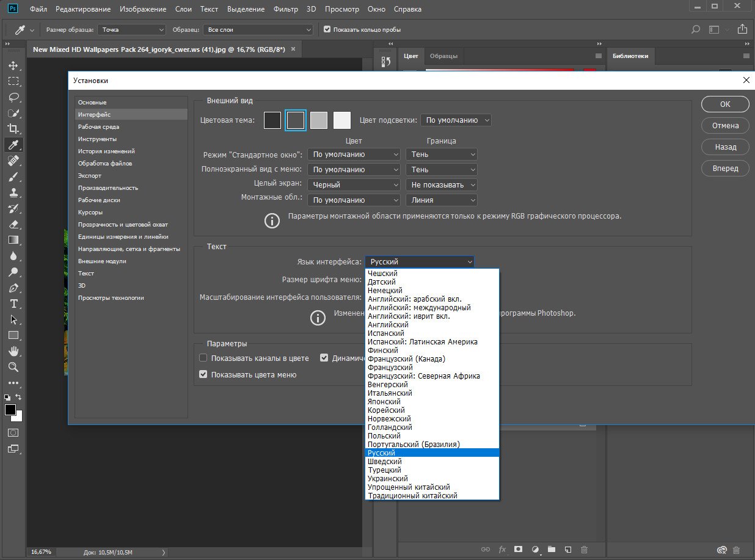This screenshot has height=560, width=755.
Task: Enable the 'Показывать каналы в цвете' checkbox
Action: click(x=204, y=358)
